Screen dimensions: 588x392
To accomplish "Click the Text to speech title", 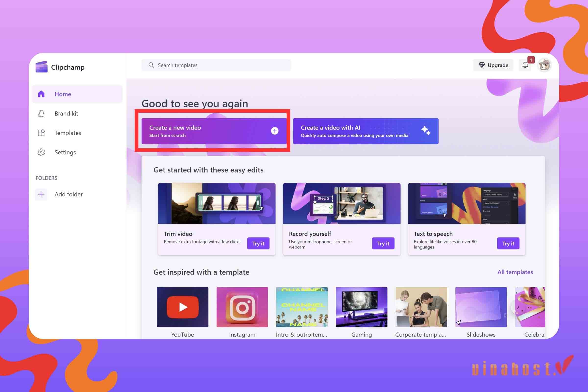I will click(x=433, y=234).
